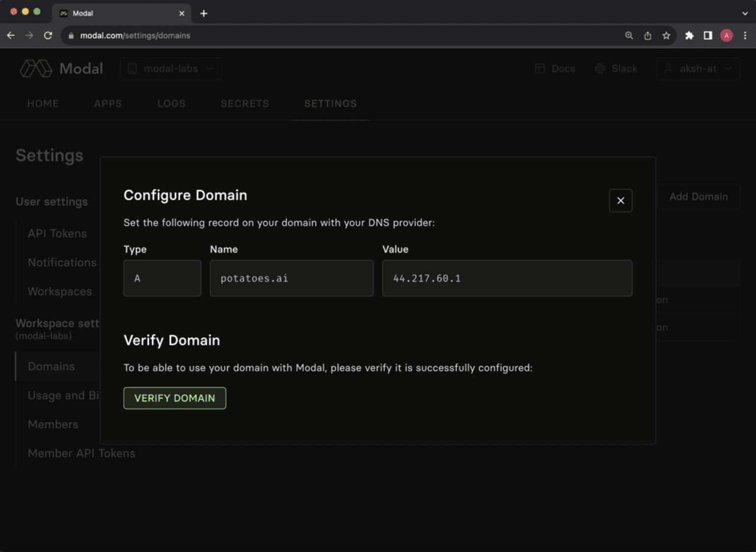Open Notifications settings
This screenshot has width=756, height=552.
pos(62,263)
